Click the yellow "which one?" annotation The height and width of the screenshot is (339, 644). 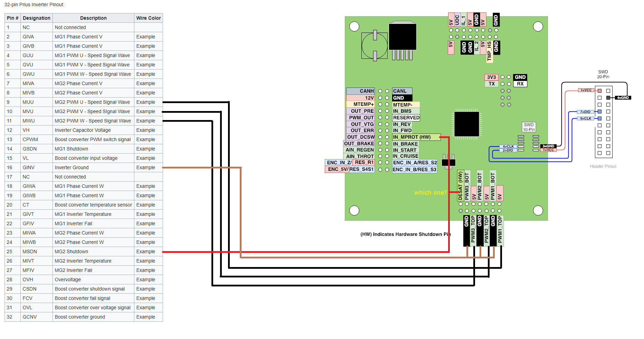coord(430,193)
